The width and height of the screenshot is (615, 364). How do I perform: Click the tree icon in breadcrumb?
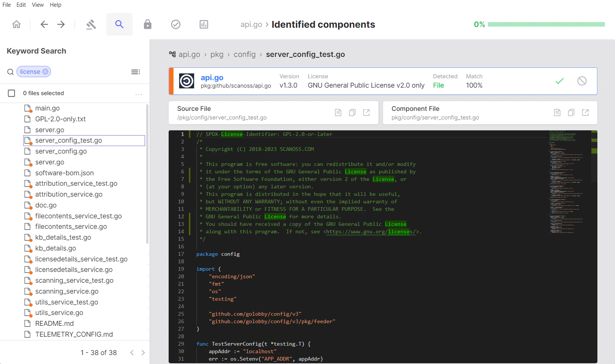coord(172,54)
